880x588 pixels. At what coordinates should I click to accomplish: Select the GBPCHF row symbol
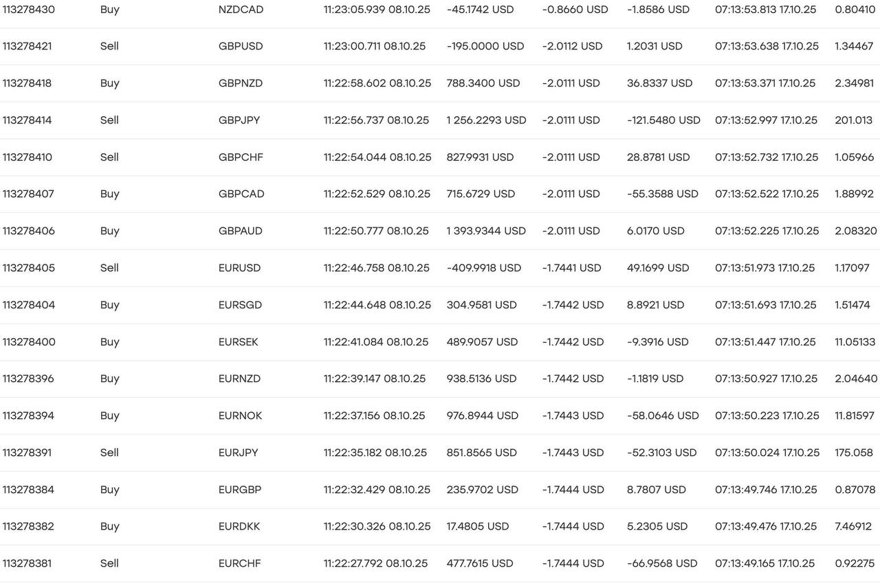241,157
